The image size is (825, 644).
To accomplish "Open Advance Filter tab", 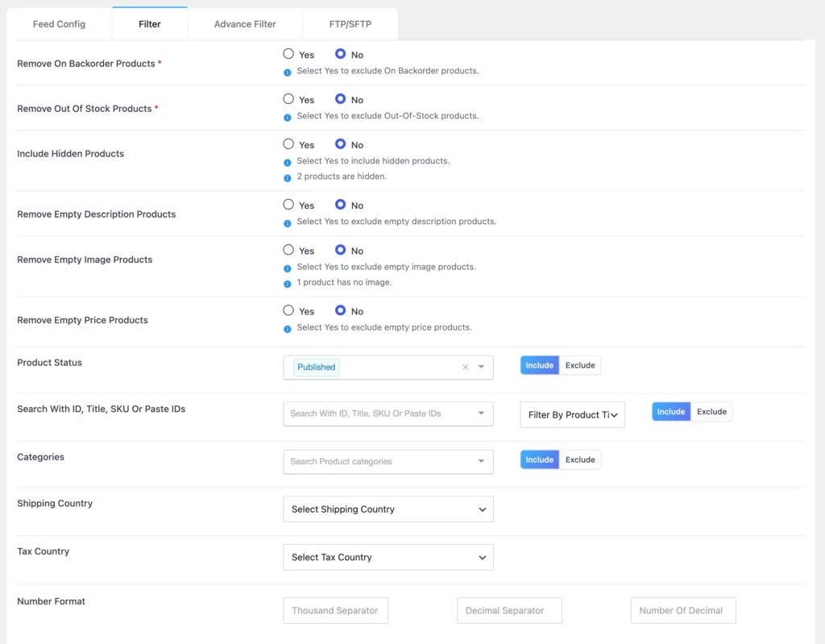I will coord(245,24).
